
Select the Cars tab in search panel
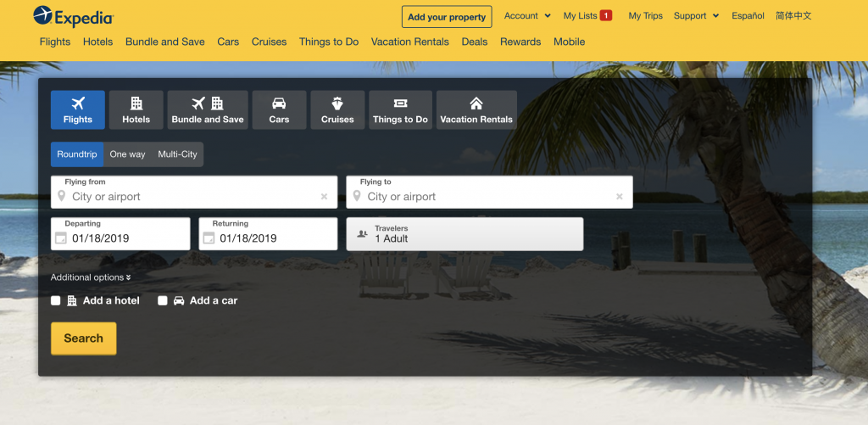279,109
